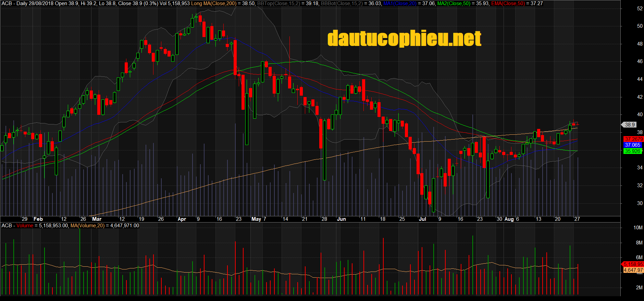The width and height of the screenshot is (644, 301).
Task: Click the 46 price axis label
Action: (640, 61)
